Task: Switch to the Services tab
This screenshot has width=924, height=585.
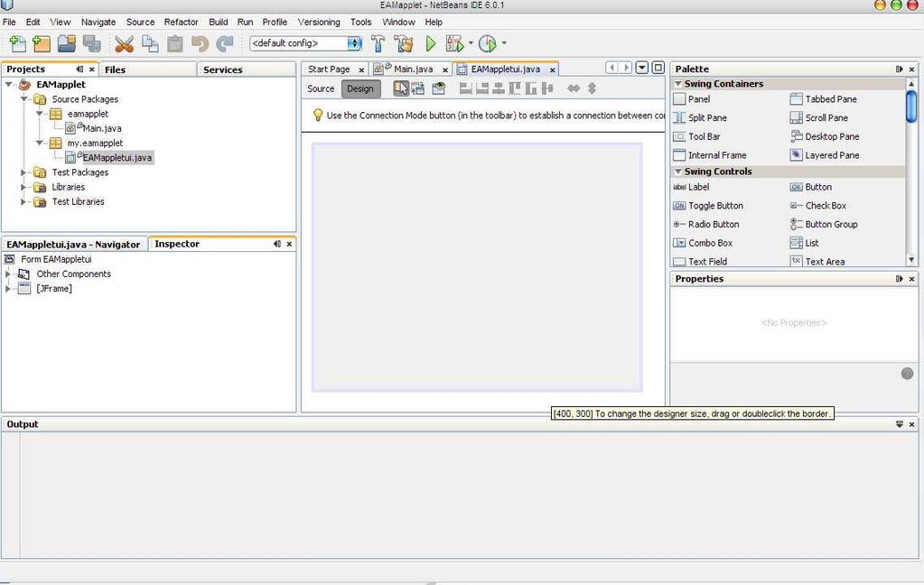Action: pos(246,70)
